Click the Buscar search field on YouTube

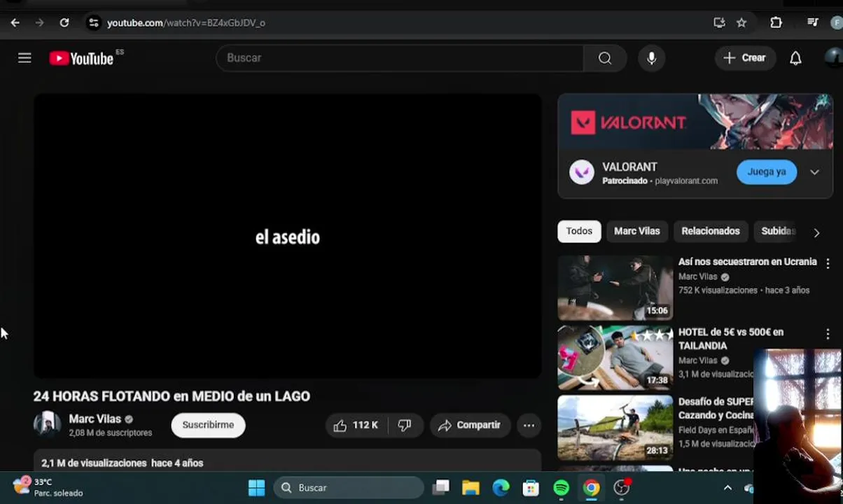coord(400,58)
